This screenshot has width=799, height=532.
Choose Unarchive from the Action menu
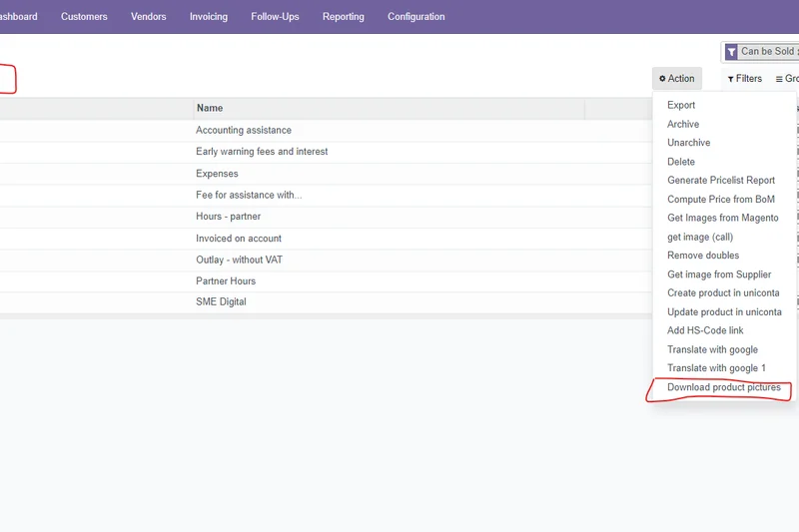tap(688, 143)
